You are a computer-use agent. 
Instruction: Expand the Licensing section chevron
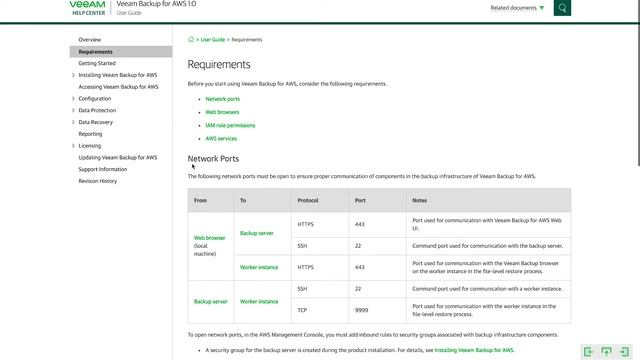point(73,146)
